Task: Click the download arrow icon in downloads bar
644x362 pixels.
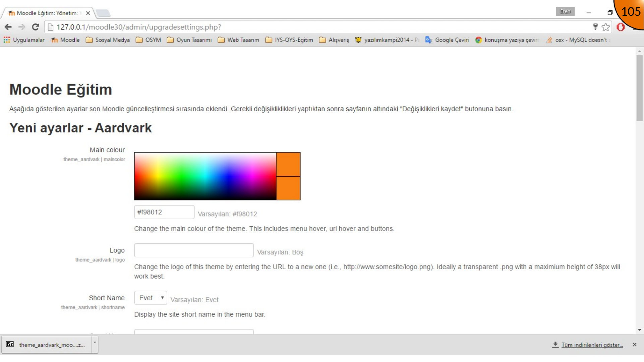Action: [555, 345]
